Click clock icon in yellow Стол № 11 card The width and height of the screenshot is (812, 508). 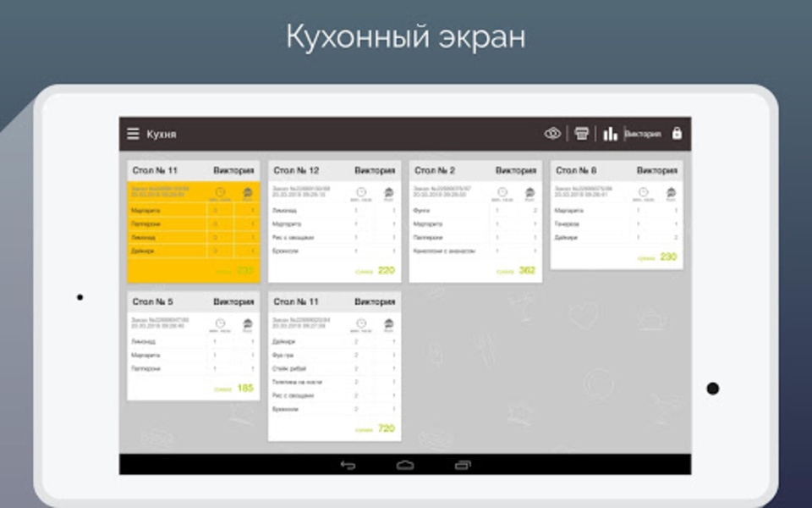pyautogui.click(x=220, y=193)
